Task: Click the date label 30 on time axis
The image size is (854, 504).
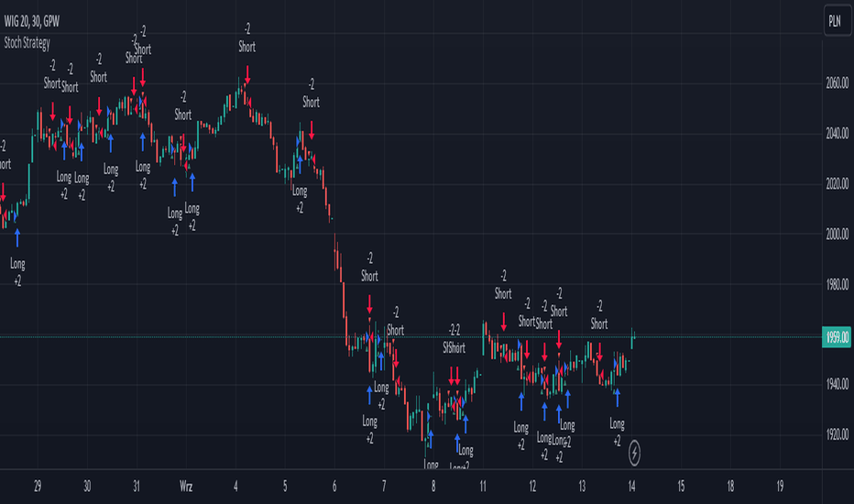Action: (x=87, y=486)
